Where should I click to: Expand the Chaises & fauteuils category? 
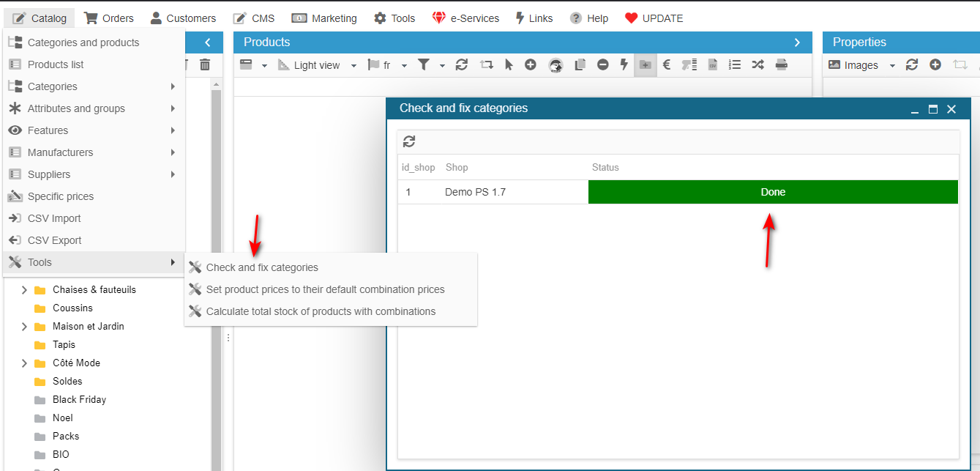[24, 290]
